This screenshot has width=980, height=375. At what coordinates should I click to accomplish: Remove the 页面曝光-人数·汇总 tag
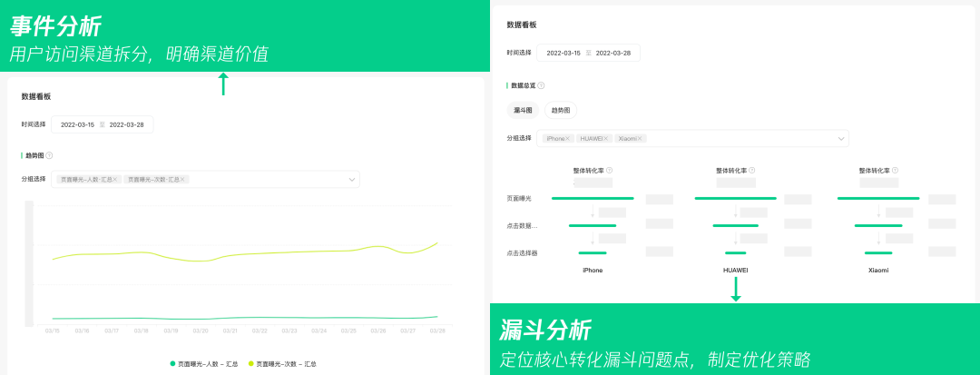pos(115,180)
